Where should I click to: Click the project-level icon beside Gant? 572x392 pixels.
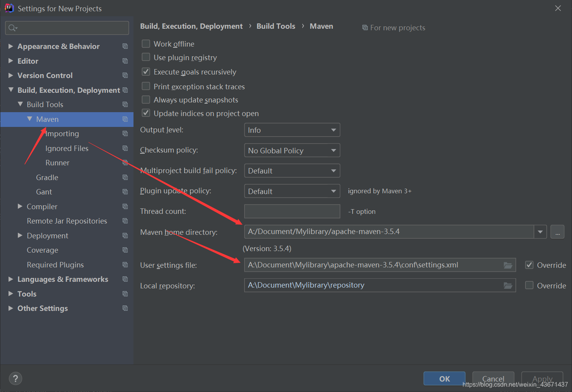125,192
